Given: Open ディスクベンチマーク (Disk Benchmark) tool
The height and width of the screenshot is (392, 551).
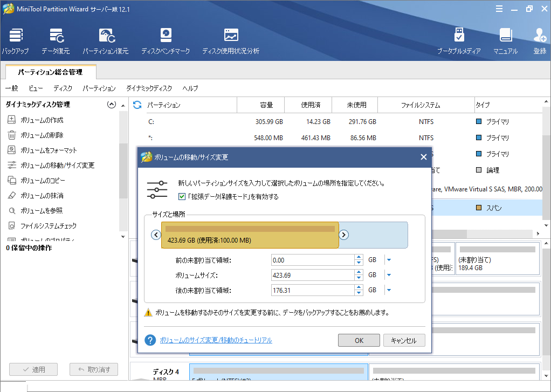Looking at the screenshot, I should (x=166, y=42).
